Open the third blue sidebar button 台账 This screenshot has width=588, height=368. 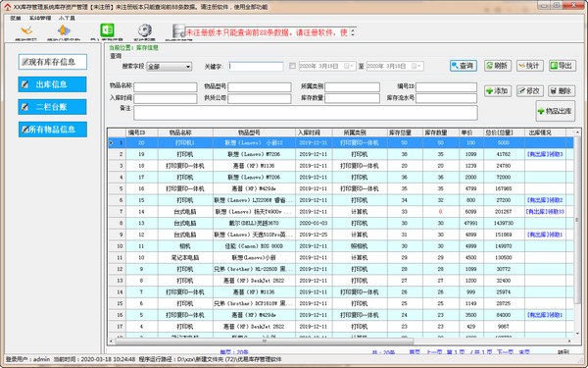52,107
